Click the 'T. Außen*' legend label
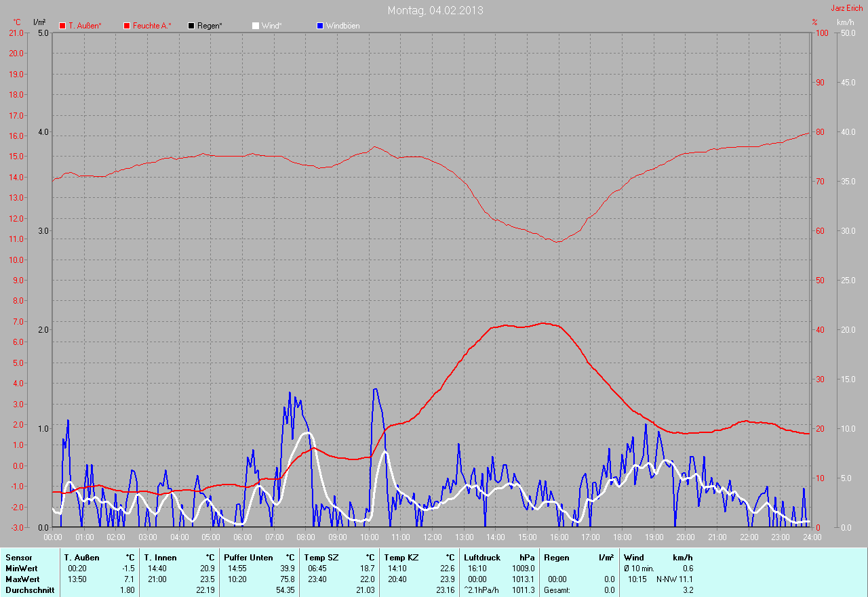 click(x=85, y=26)
